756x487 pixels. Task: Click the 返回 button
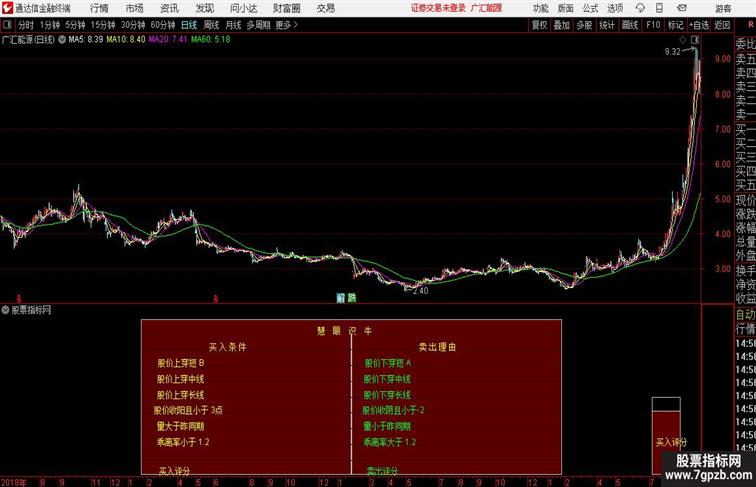pos(722,25)
